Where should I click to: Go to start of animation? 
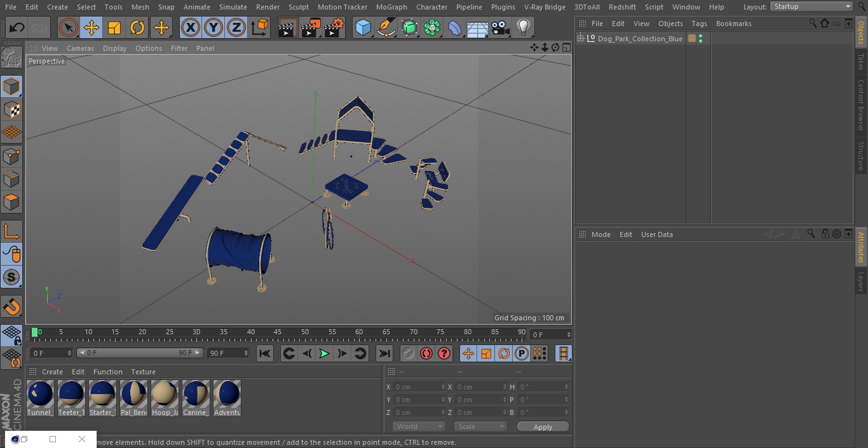pos(265,353)
